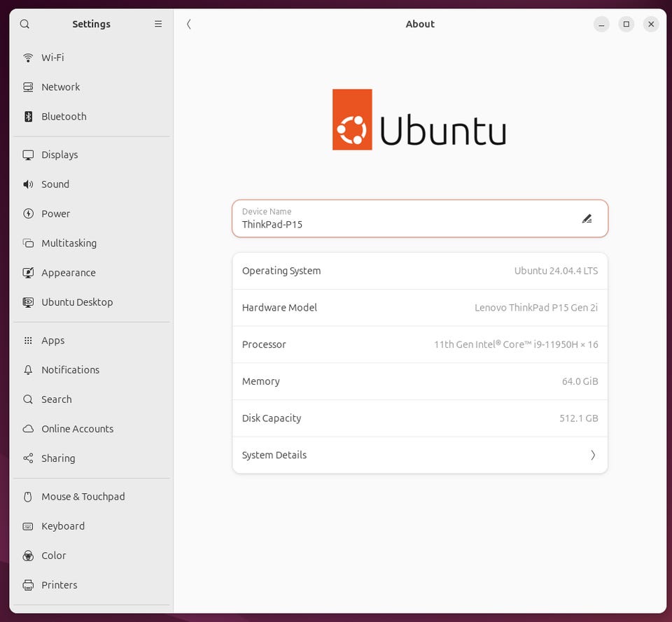Open Notifications settings
The height and width of the screenshot is (622, 672).
(92, 370)
